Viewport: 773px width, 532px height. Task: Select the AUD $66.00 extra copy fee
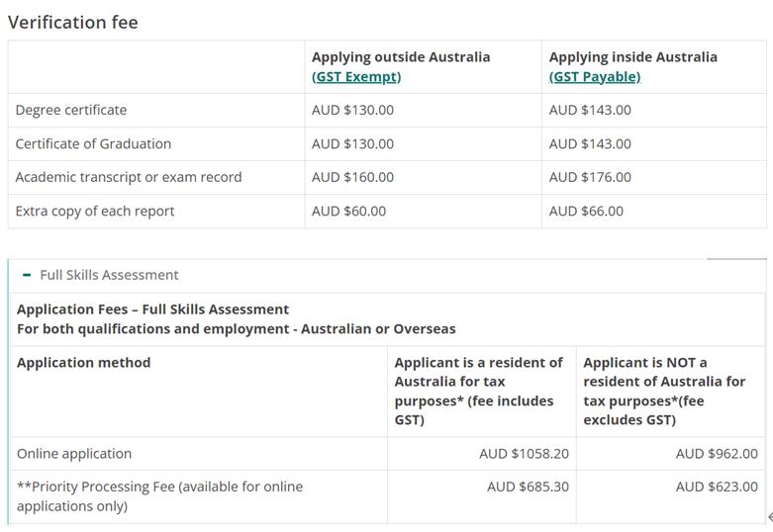tap(586, 211)
